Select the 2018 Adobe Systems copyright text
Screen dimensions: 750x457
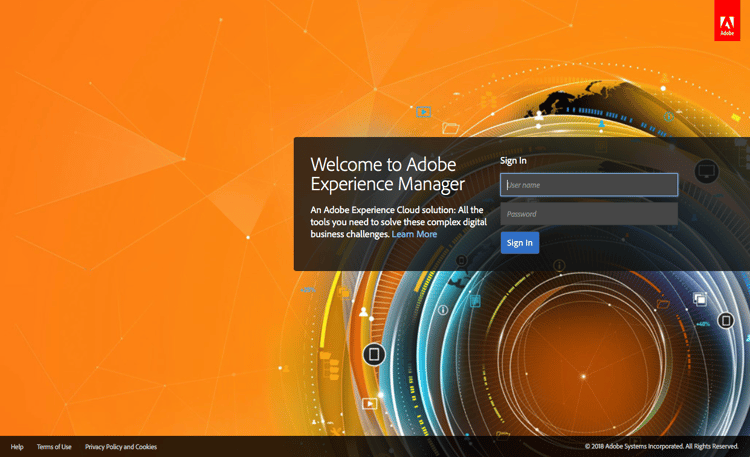click(x=662, y=446)
